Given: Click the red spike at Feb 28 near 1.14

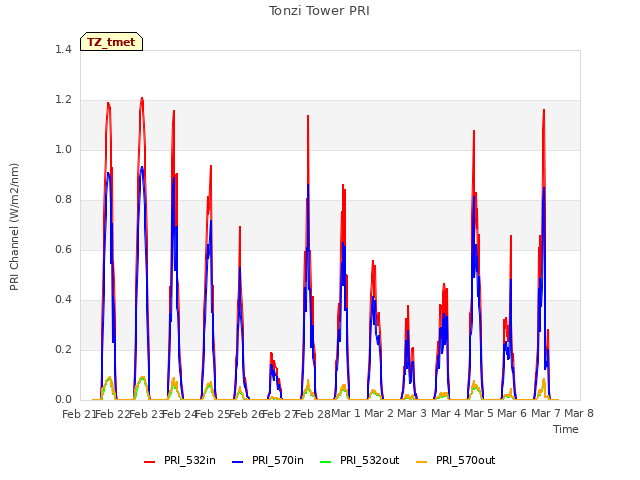Looking at the screenshot, I should point(308,117).
